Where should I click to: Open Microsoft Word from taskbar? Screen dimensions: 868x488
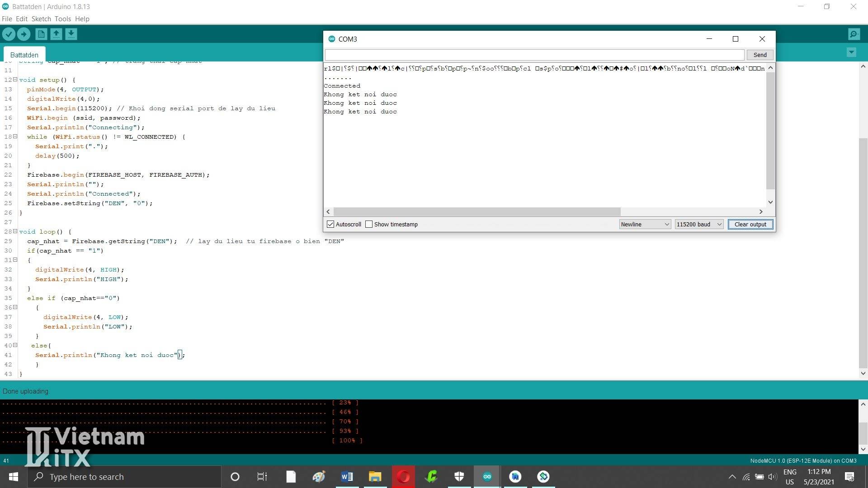coord(347,477)
